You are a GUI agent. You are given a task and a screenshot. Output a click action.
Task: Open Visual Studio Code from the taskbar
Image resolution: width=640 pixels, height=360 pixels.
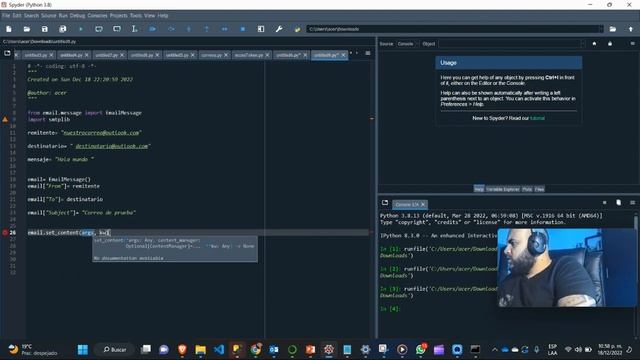(219, 349)
